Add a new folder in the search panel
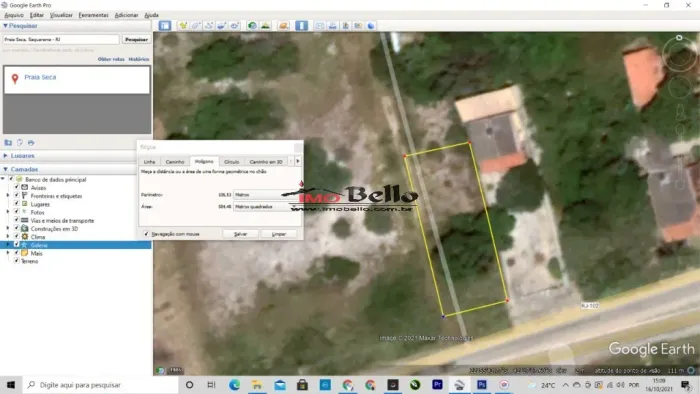Viewport: 700px width, 394px height. (8, 143)
